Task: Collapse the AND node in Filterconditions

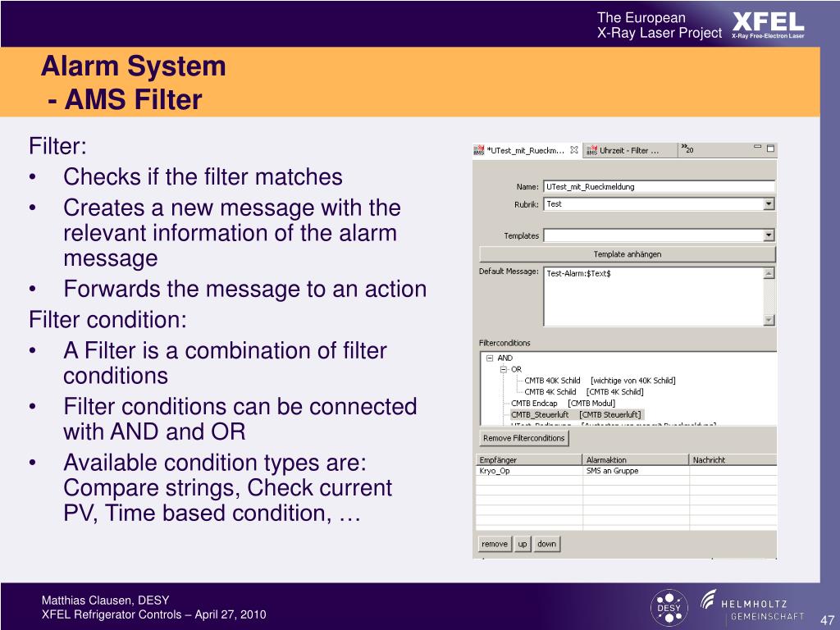Action: tap(490, 358)
